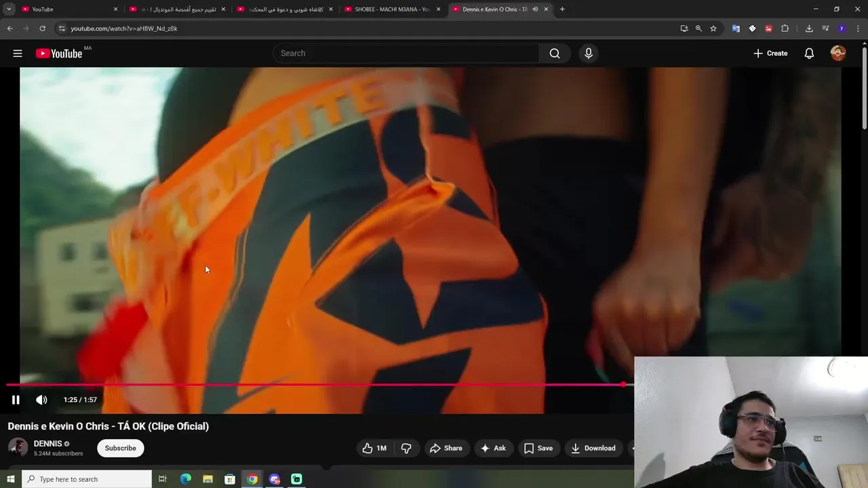
Task: Click the address bar URL
Action: click(124, 28)
